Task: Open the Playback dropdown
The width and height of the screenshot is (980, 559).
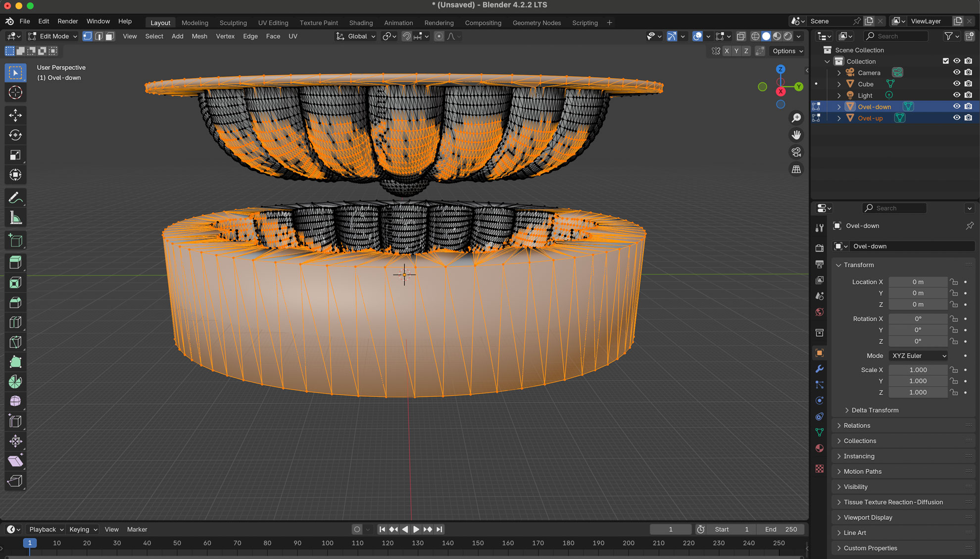Action: pos(47,529)
